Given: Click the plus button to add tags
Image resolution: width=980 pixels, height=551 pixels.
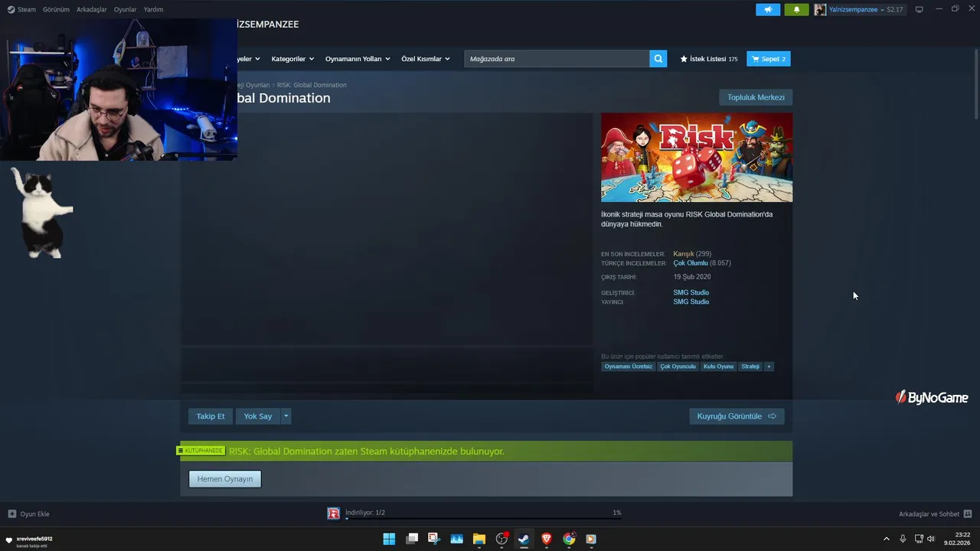Looking at the screenshot, I should [x=769, y=367].
